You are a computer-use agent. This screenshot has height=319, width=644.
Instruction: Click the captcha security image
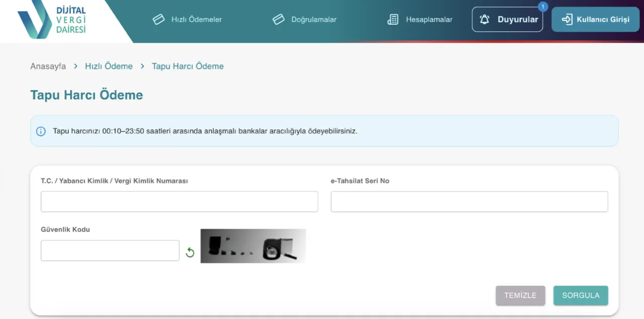(x=253, y=246)
